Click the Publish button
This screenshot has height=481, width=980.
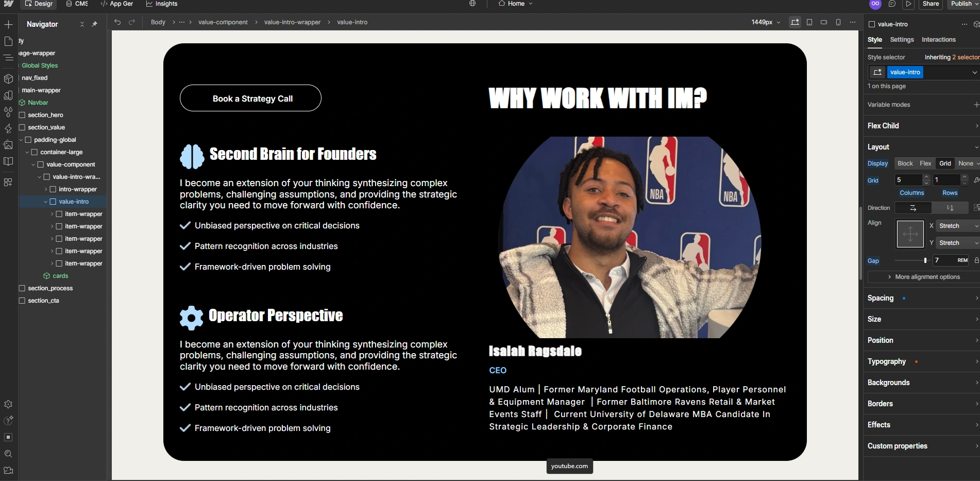962,4
